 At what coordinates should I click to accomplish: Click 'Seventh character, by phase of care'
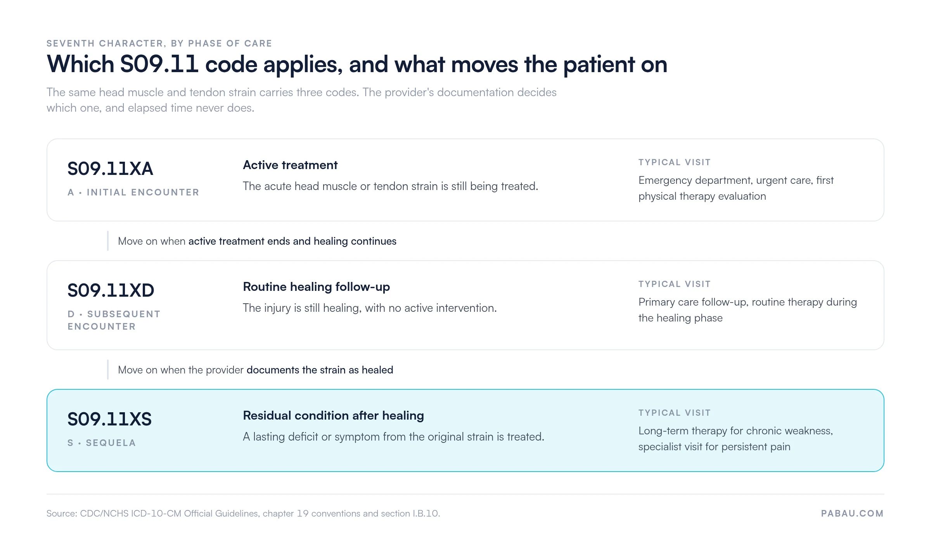tap(159, 43)
